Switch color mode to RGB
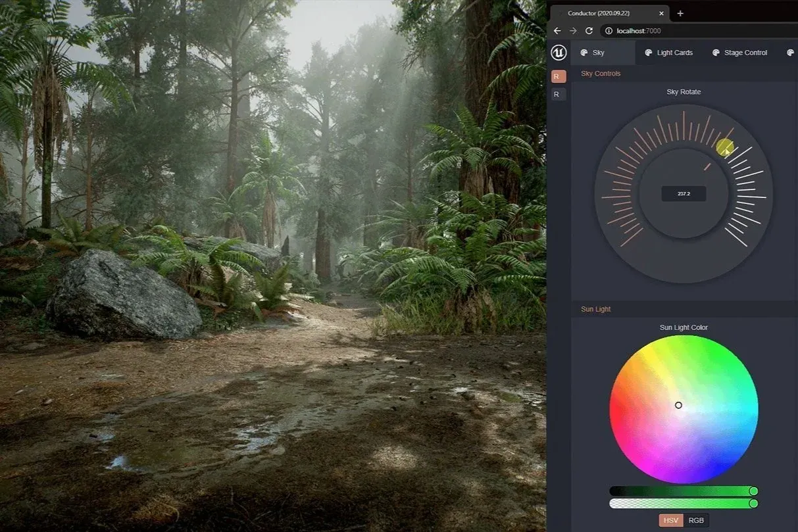This screenshot has width=798, height=532. point(696,520)
